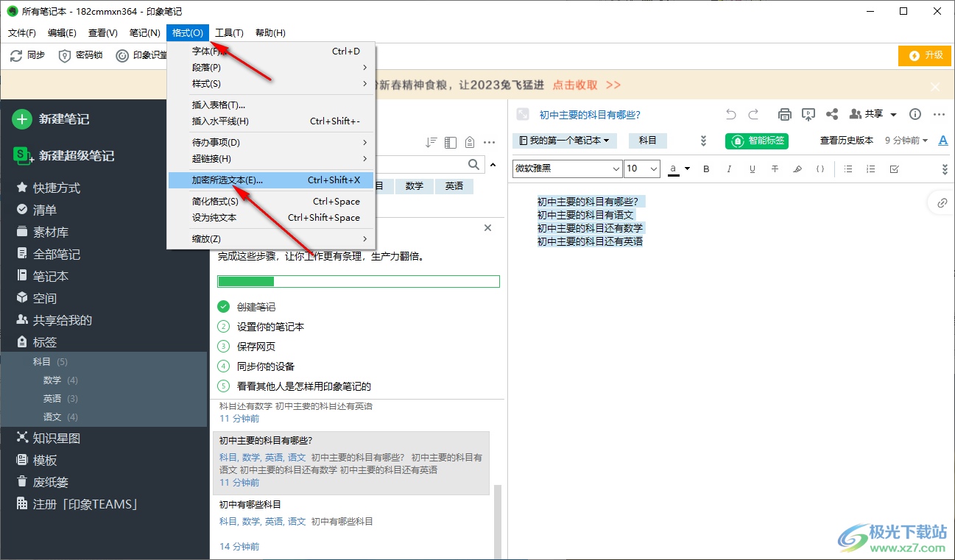
Task: Click the redo arrow in note header
Action: click(x=753, y=114)
